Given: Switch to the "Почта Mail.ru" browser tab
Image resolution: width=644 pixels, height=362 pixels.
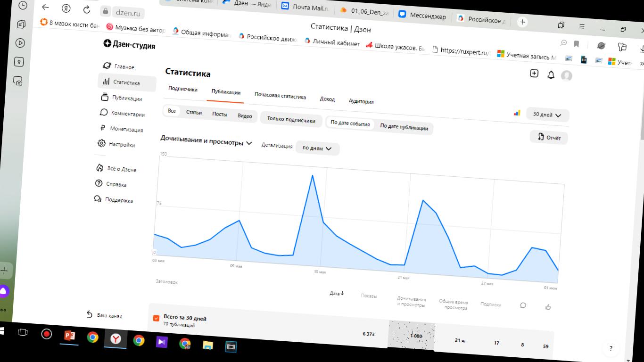Looking at the screenshot, I should pyautogui.click(x=305, y=7).
